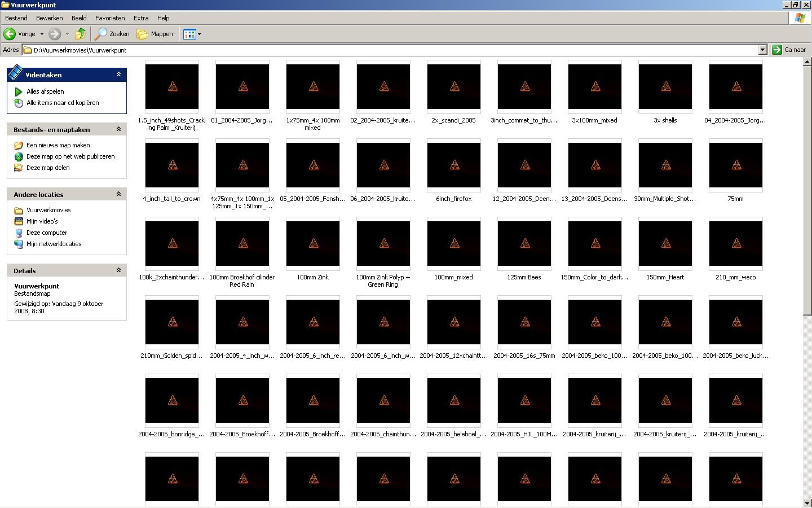Open the Extra menu

[x=141, y=18]
